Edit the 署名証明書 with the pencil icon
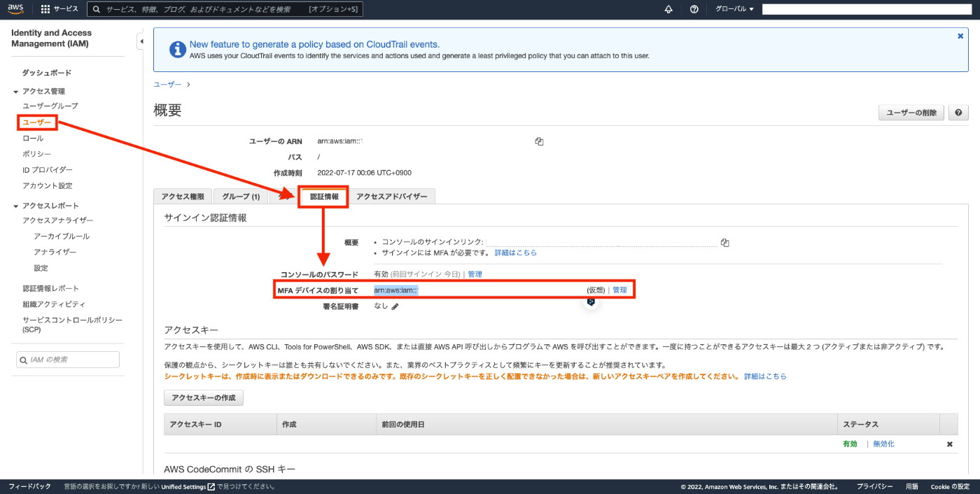The height and width of the screenshot is (494, 980). pos(395,306)
